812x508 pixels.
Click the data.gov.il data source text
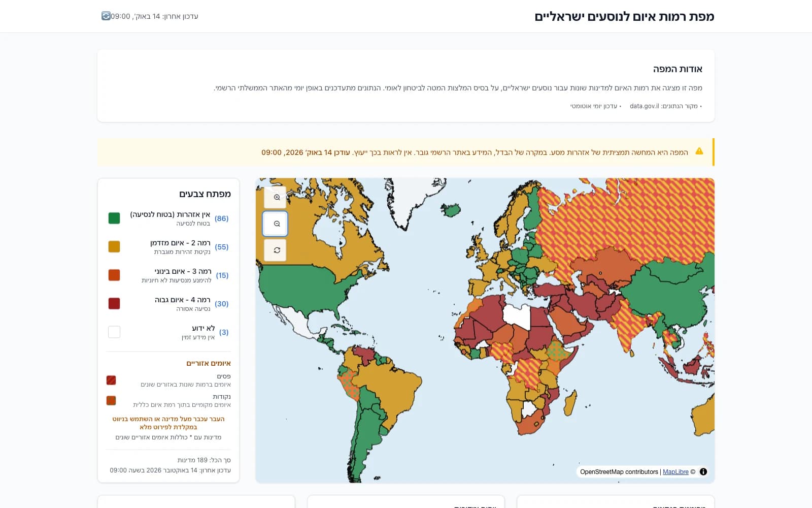click(645, 106)
